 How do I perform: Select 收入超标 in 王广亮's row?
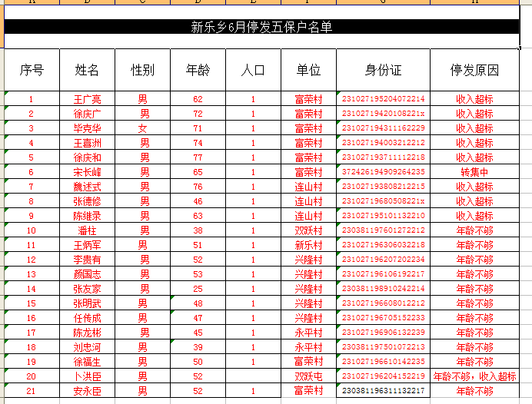click(x=474, y=99)
